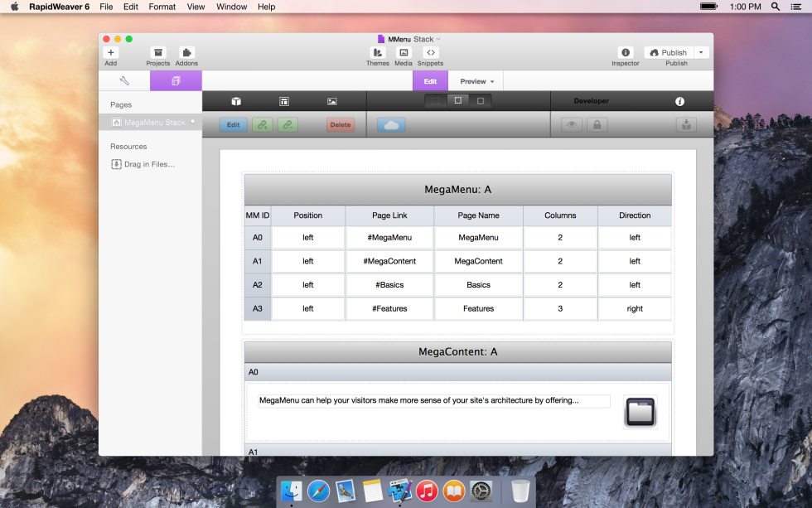Screen dimensions: 812x508
Task: Select the first view-mode segment icon
Action: tap(436, 101)
